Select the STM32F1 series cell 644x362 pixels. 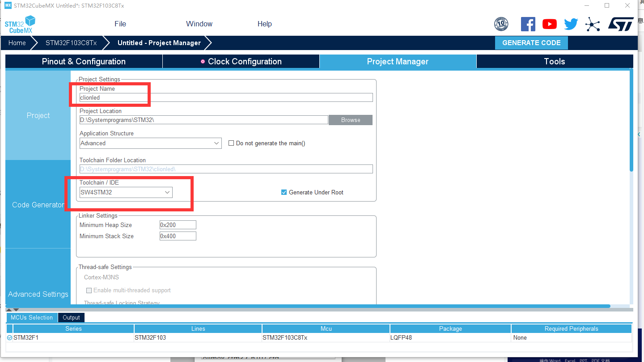(73, 338)
